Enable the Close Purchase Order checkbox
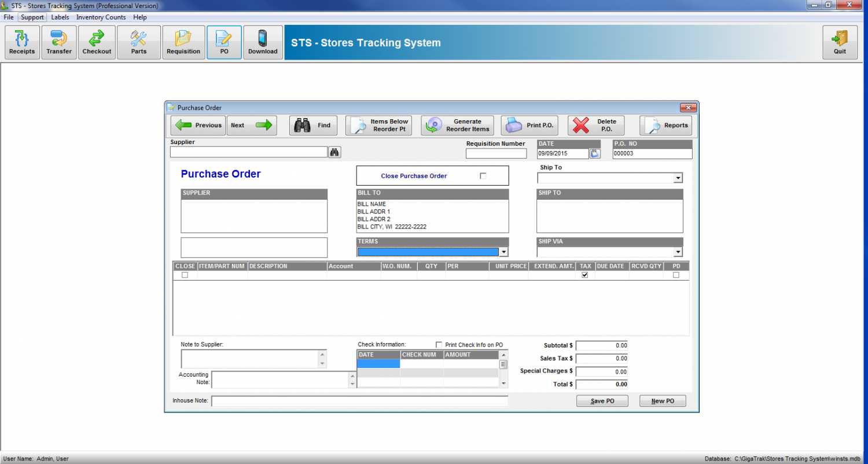Image resolution: width=868 pixels, height=464 pixels. [483, 175]
